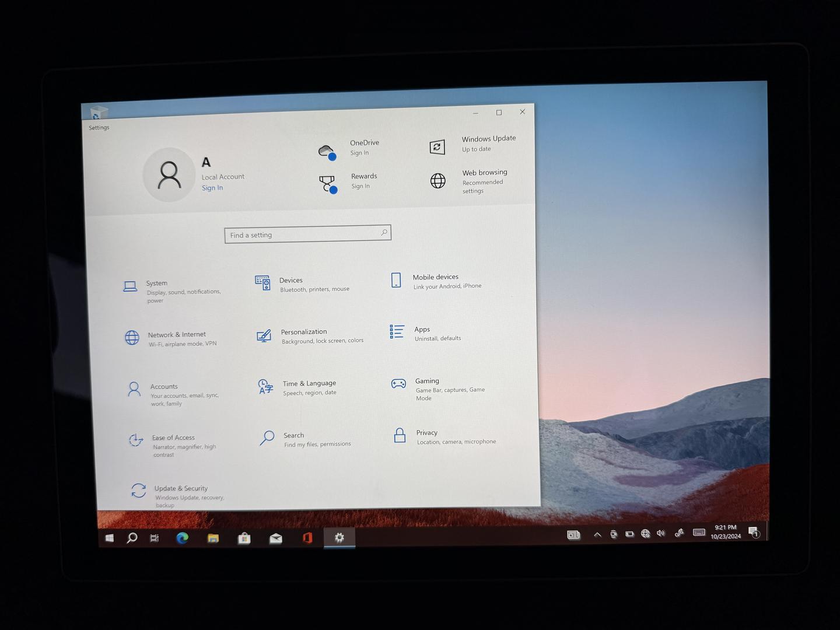840x630 pixels.
Task: Show hidden system tray icons
Action: point(597,534)
